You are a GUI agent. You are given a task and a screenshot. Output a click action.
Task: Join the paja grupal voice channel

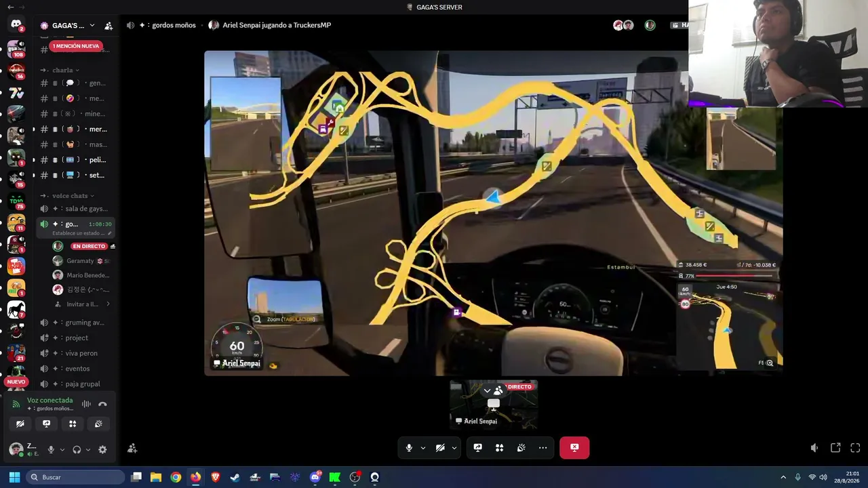(75, 384)
